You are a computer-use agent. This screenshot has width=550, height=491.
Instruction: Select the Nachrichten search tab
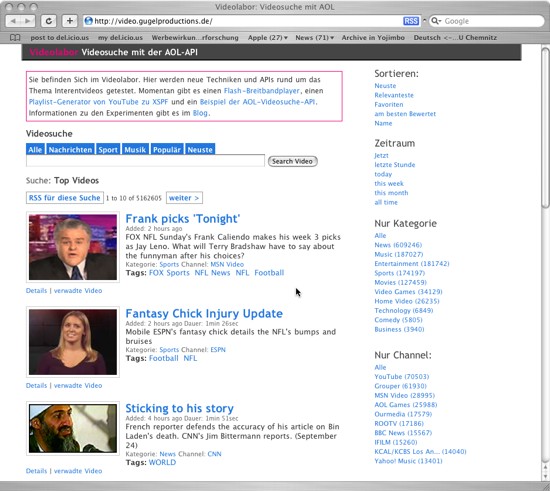70,150
